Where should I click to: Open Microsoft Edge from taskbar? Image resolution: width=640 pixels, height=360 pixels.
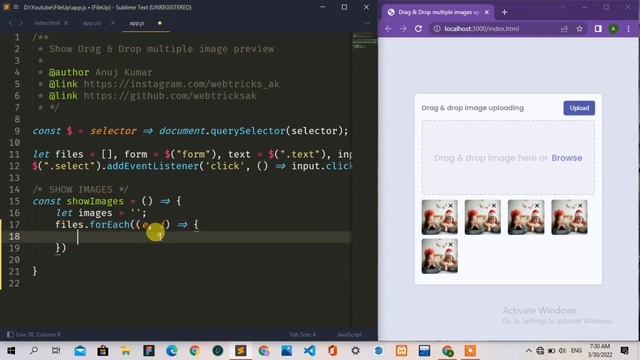coord(172,351)
